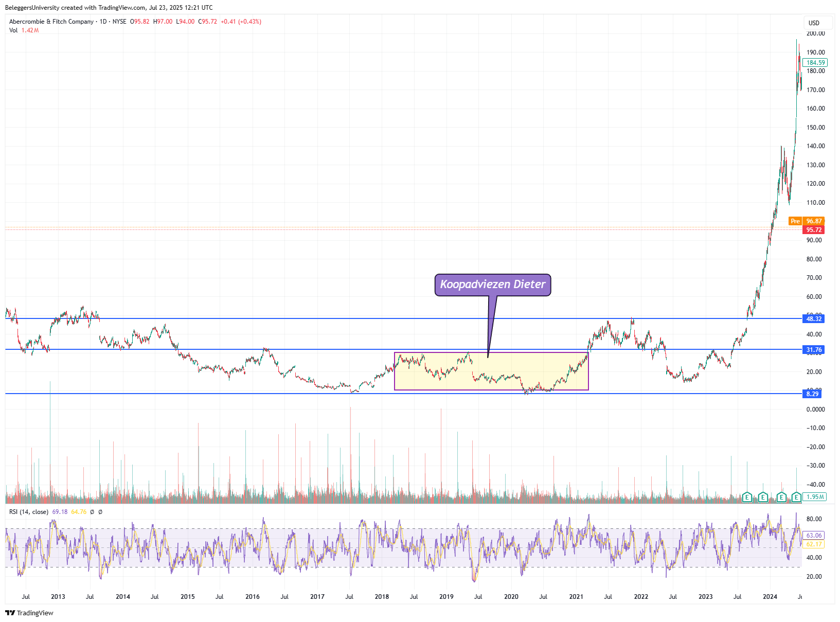Click the 62.17 RSI moving average label
The image size is (840, 622).
[x=813, y=544]
